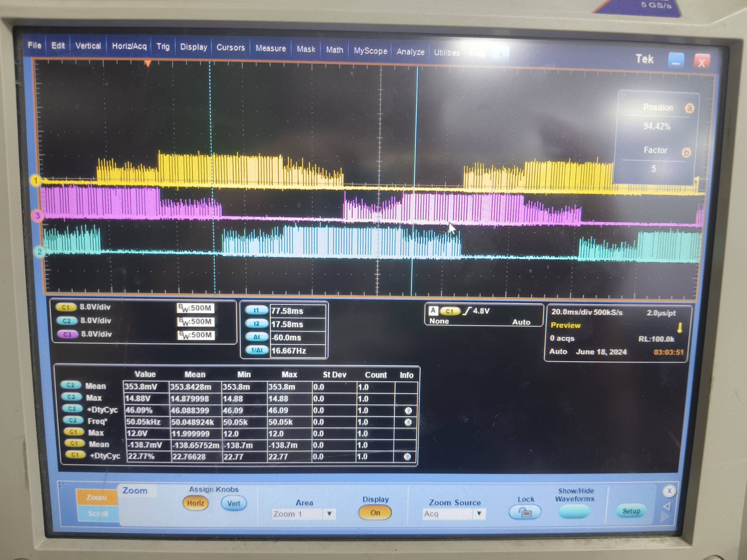Click the Factor value 5
The image size is (747, 560).
[x=654, y=169]
